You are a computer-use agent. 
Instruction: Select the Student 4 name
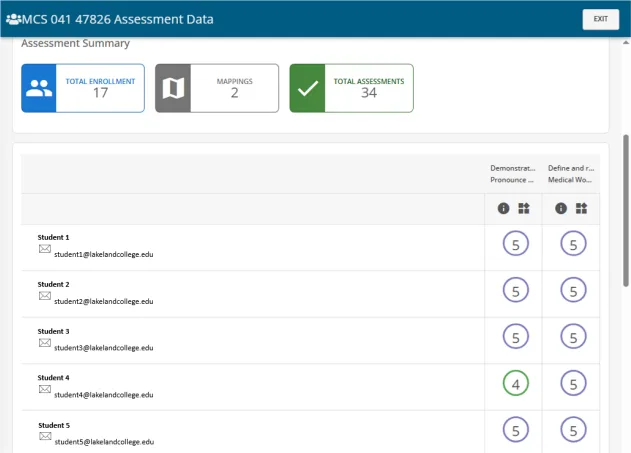tap(53, 378)
